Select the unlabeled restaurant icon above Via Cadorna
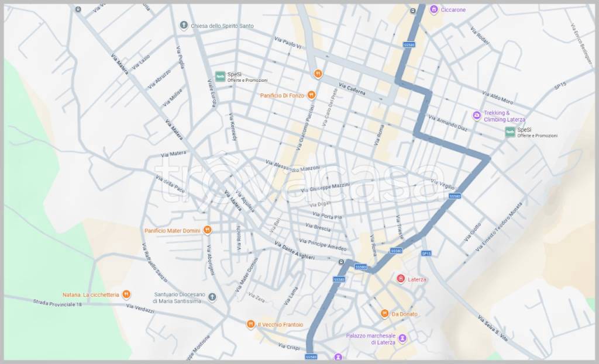The image size is (599, 364). (318, 74)
